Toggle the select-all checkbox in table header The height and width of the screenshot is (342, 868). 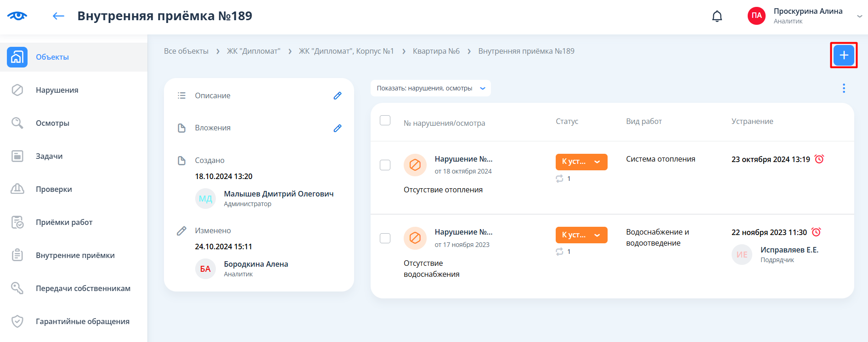pyautogui.click(x=385, y=120)
